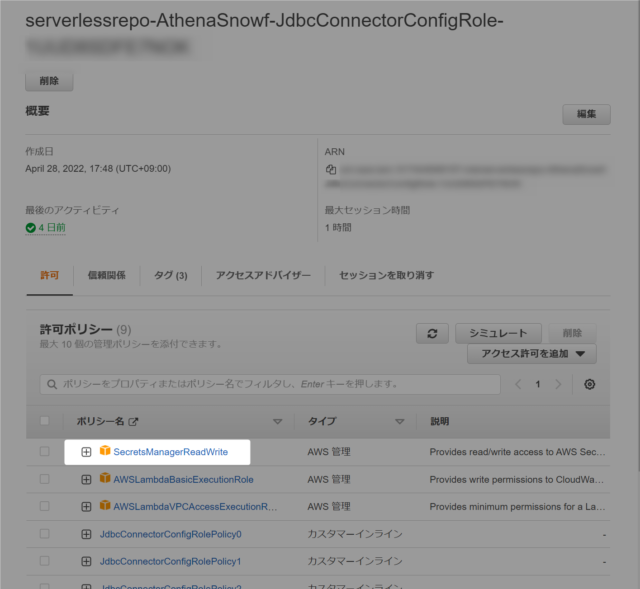The image size is (640, 589).
Task: Click 'Provides read/write access to AWS Sec…' description
Action: [517, 452]
